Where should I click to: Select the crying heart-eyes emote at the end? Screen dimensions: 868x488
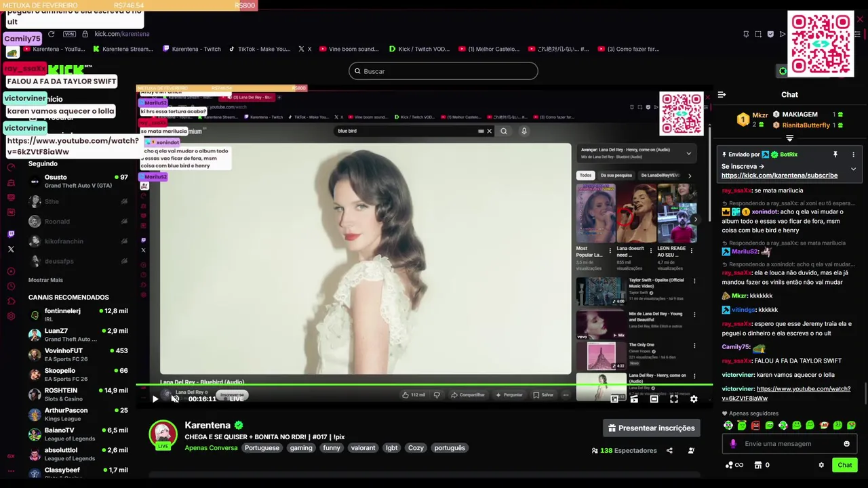click(851, 426)
